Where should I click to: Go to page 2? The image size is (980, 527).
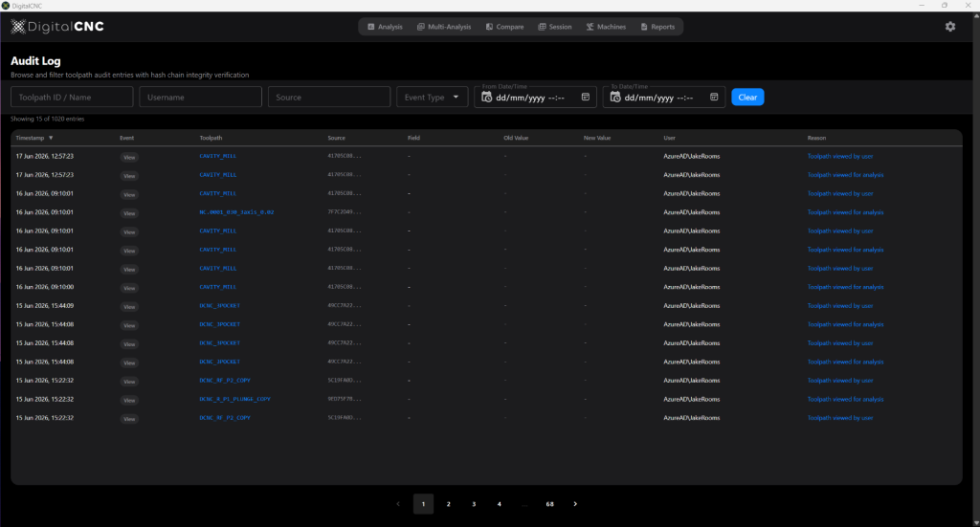coord(448,504)
